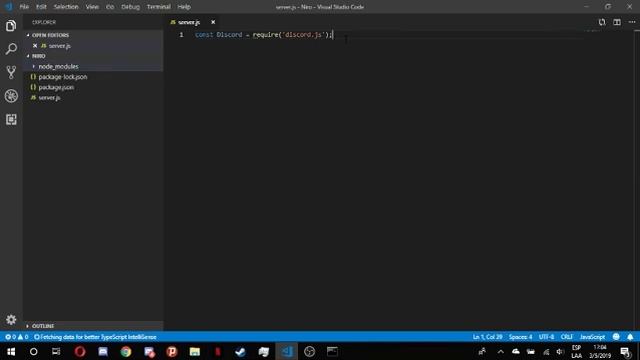The height and width of the screenshot is (360, 640).
Task: Open OBS Studio from the taskbar
Action: point(309,351)
